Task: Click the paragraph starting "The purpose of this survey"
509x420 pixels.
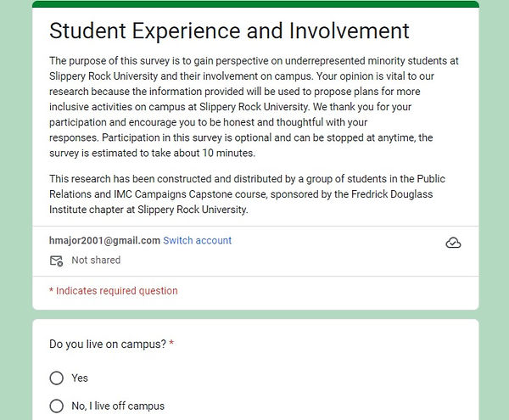Action: click(x=255, y=107)
